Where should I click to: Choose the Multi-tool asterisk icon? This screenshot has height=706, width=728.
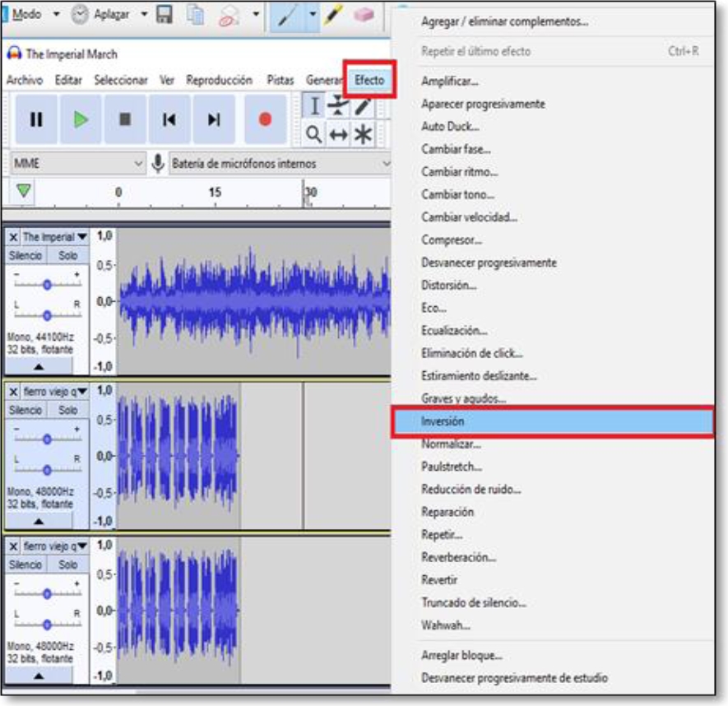pyautogui.click(x=363, y=134)
